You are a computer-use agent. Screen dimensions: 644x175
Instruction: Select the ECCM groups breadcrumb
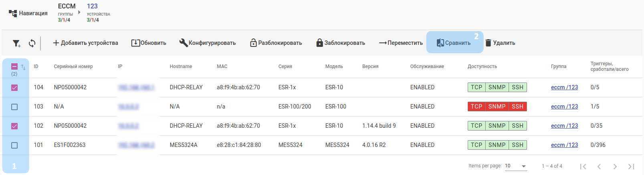pos(67,6)
